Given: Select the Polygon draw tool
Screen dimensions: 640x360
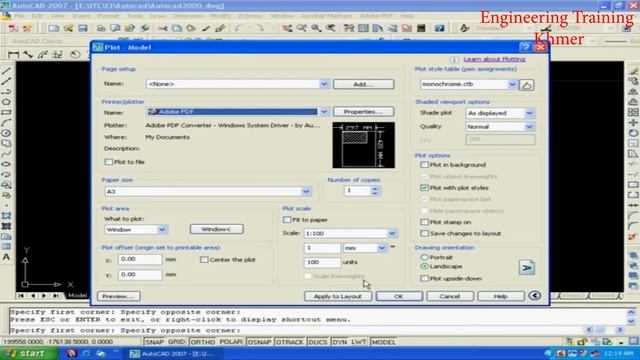Looking at the screenshot, I should coord(6,102).
